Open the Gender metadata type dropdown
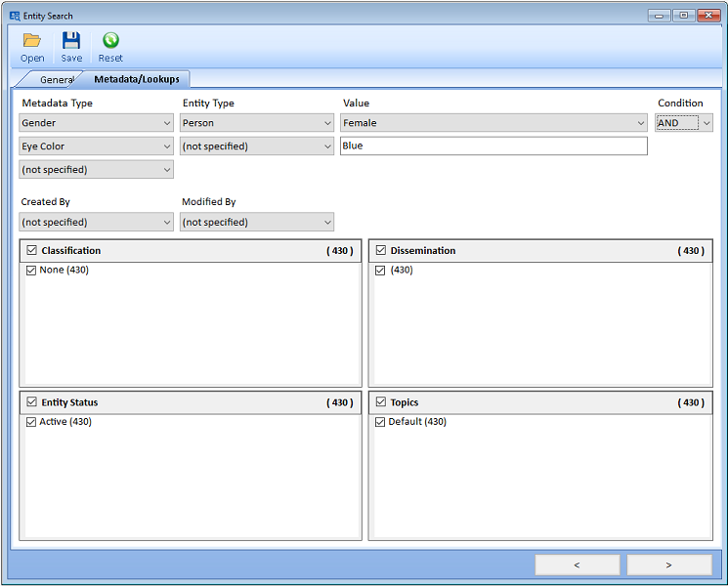This screenshot has height=586, width=728. [x=96, y=123]
